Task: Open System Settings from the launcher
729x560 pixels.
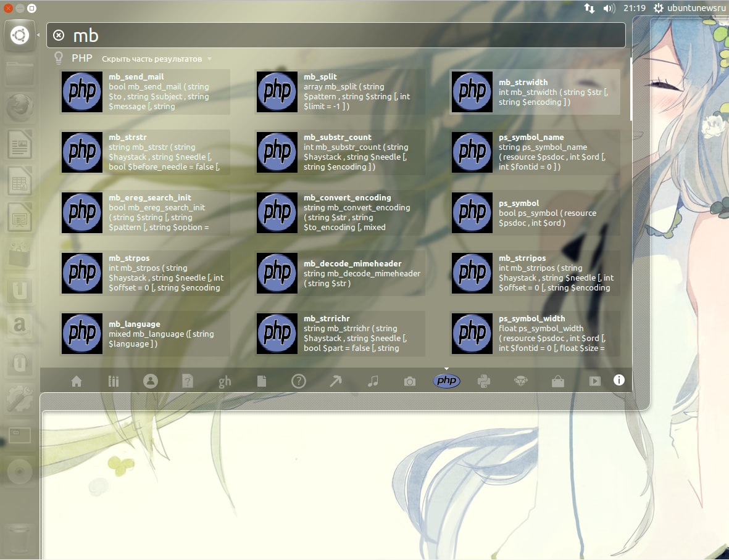Action: (x=20, y=398)
